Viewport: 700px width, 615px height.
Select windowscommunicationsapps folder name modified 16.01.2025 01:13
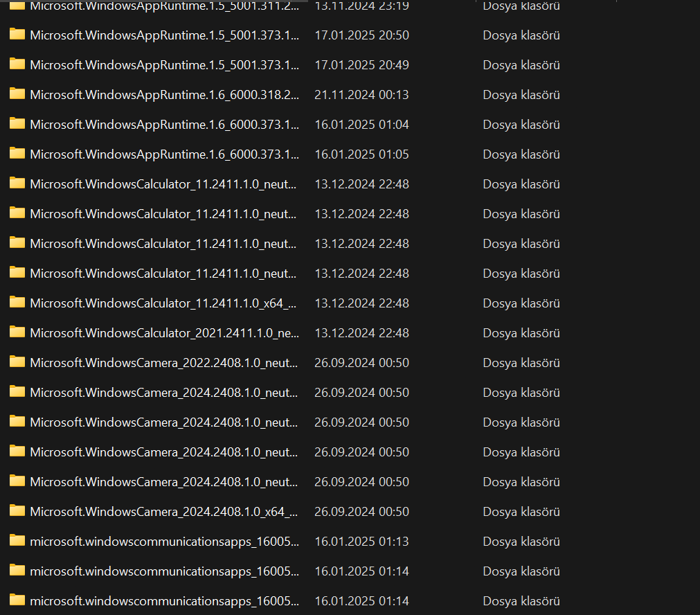pyautogui.click(x=164, y=542)
